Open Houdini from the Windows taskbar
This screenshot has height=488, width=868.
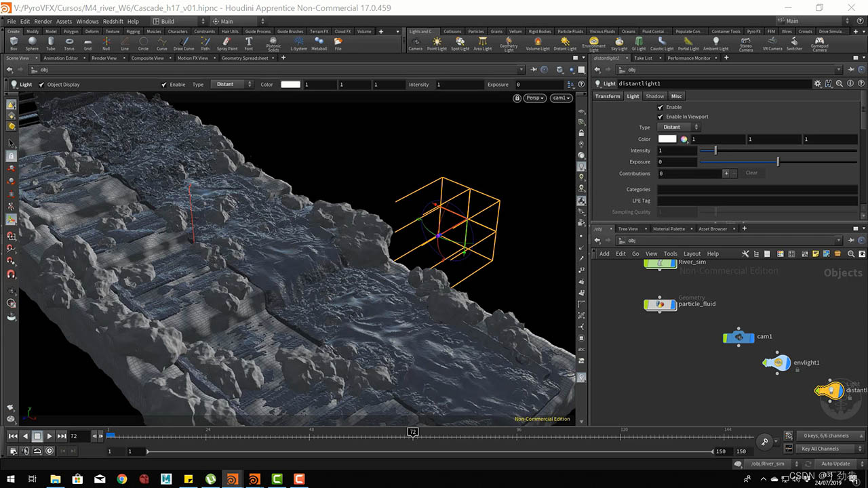click(232, 479)
